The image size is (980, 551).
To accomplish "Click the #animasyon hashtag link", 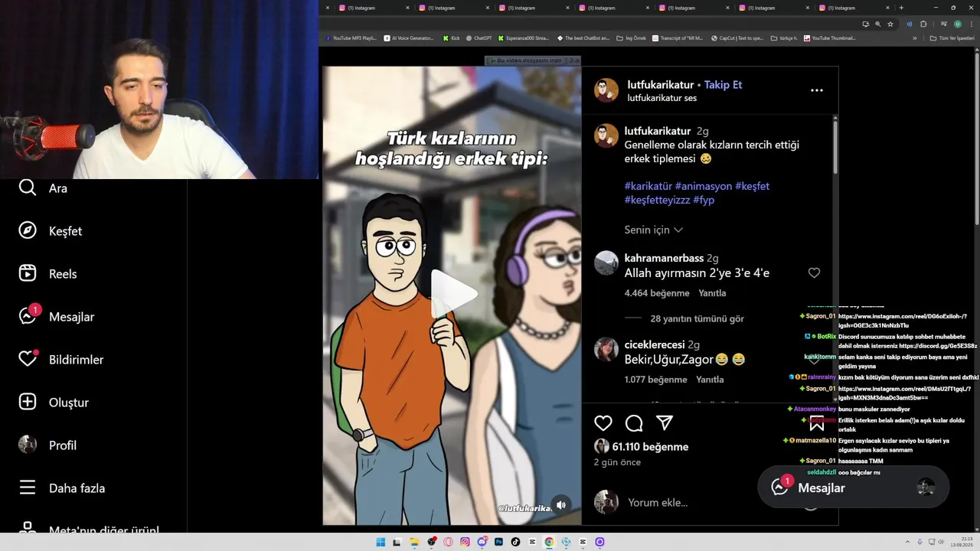I will (x=703, y=186).
